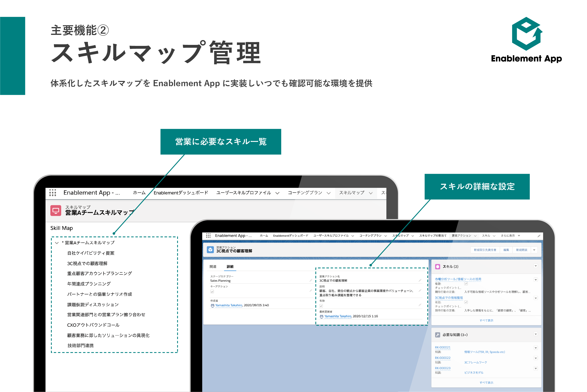Open more actions dropdown next to 新規商談

(x=534, y=250)
